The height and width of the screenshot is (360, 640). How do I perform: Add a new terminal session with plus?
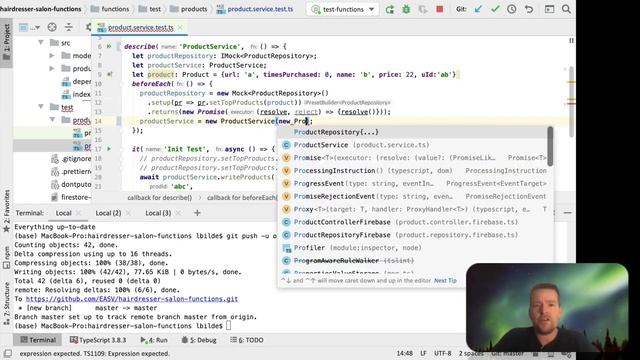pyautogui.click(x=197, y=213)
